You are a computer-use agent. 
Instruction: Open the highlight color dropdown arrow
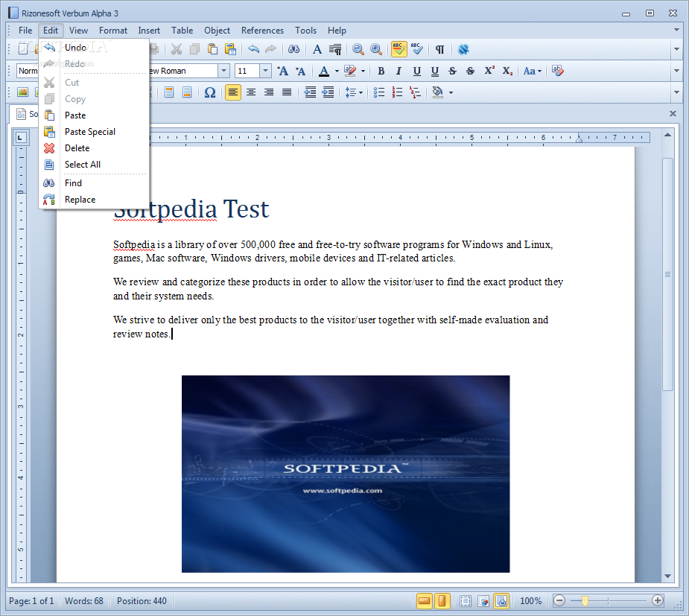(x=363, y=71)
